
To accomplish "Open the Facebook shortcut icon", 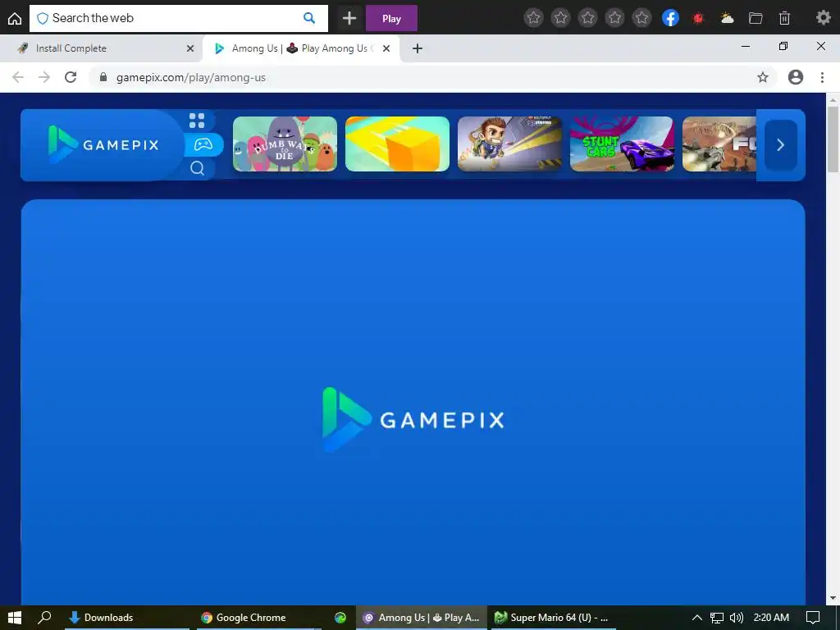I will point(670,18).
